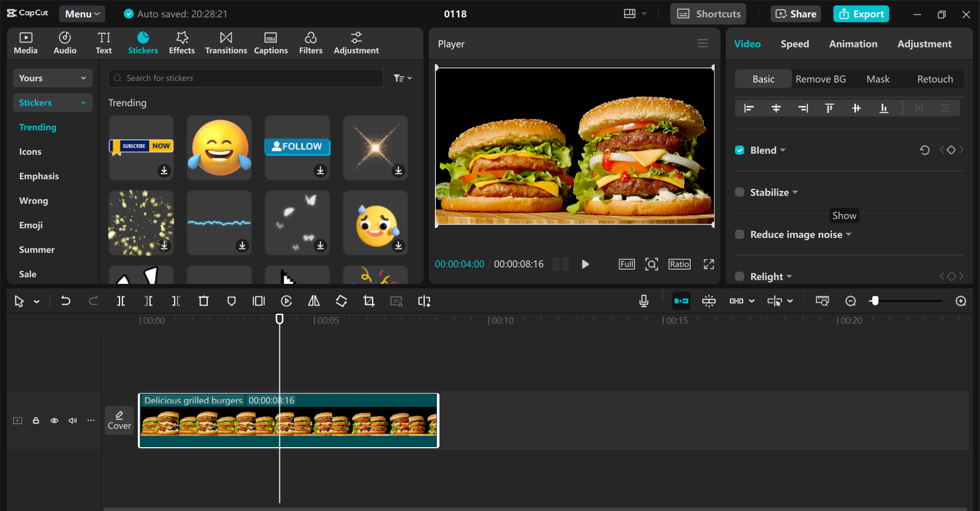Image resolution: width=980 pixels, height=511 pixels.
Task: Expand the Blend options
Action: point(784,150)
